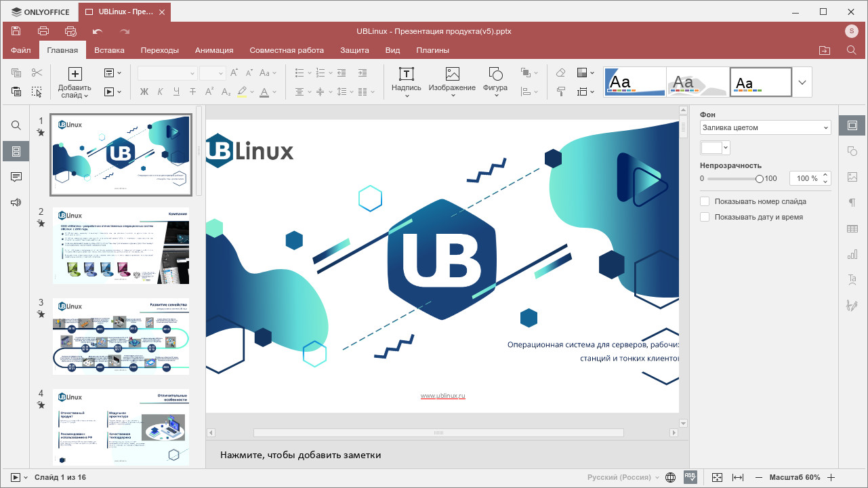Switch to the Плагины tab
Image resolution: width=868 pixels, height=488 pixels.
[432, 50]
